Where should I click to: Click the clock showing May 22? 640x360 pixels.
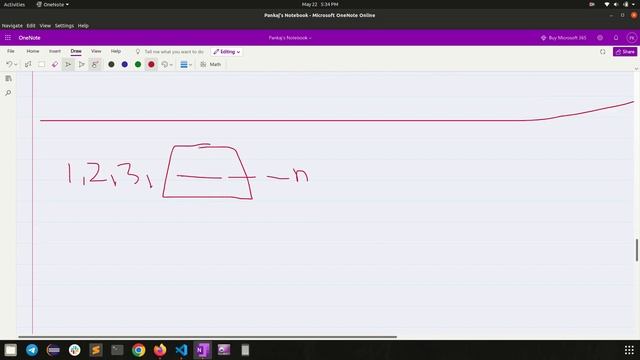coord(320,4)
